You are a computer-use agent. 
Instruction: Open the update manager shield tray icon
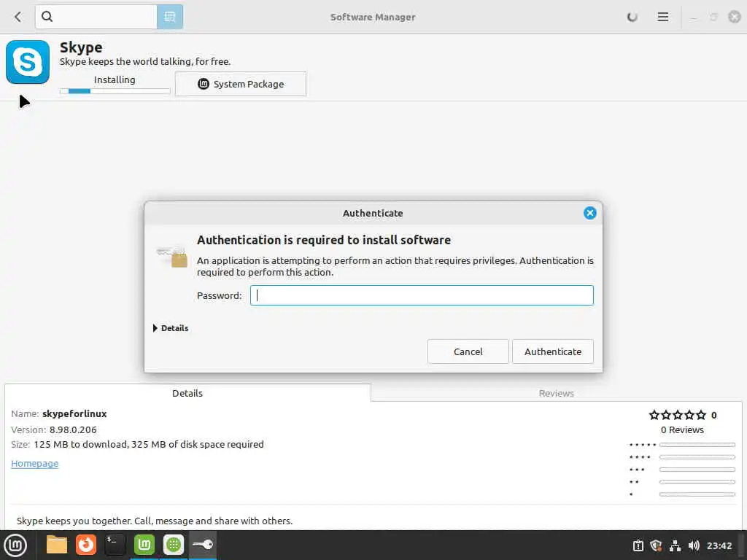pyautogui.click(x=656, y=545)
